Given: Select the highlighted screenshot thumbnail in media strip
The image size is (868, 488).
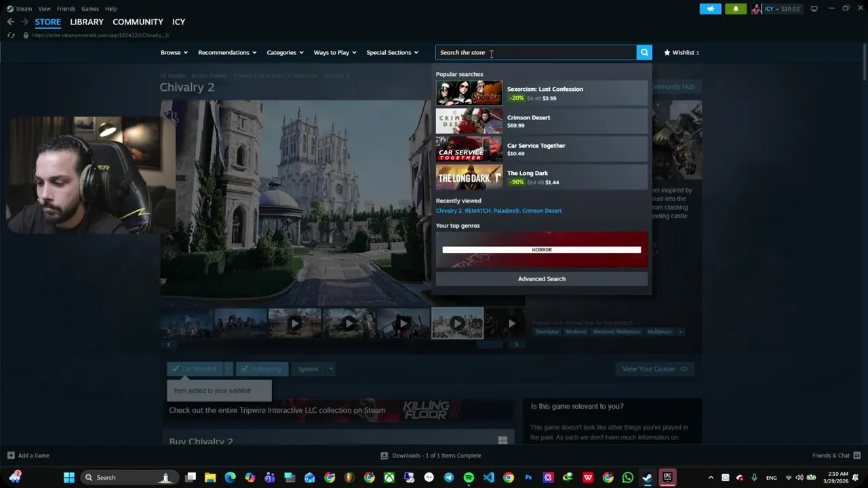Looking at the screenshot, I should click(x=457, y=323).
